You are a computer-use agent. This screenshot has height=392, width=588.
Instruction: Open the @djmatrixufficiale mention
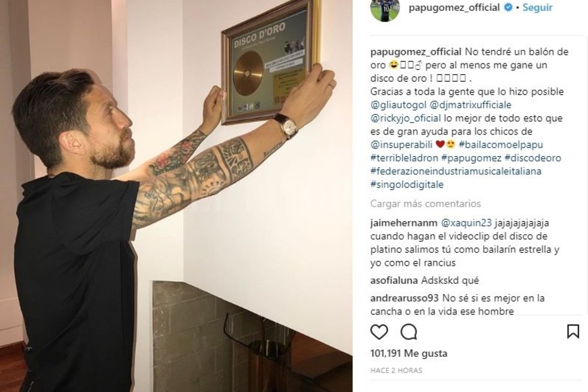[470, 105]
